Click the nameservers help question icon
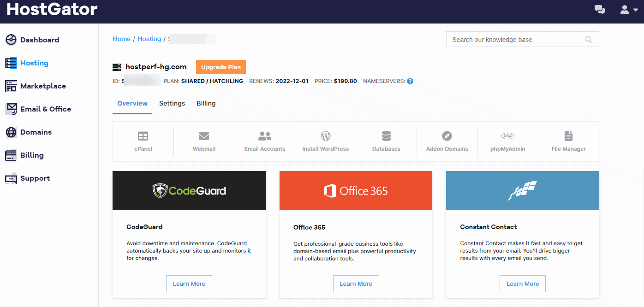 [x=410, y=81]
